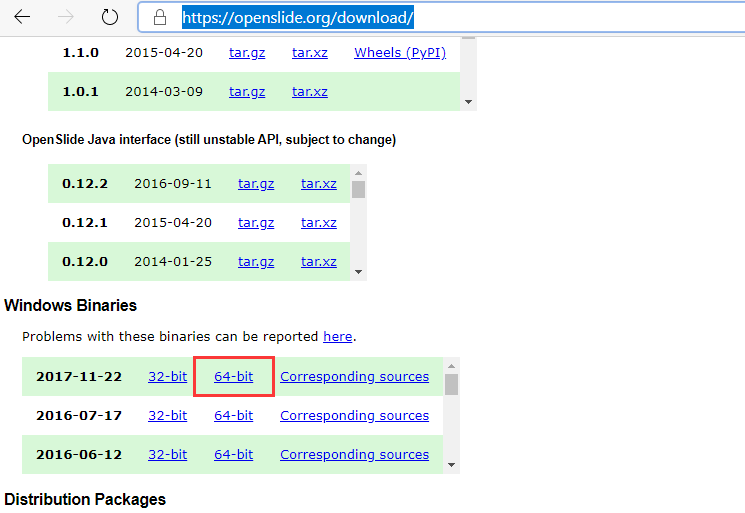Click the Distribution Packages heading
This screenshot has height=513, width=745.
[85, 499]
